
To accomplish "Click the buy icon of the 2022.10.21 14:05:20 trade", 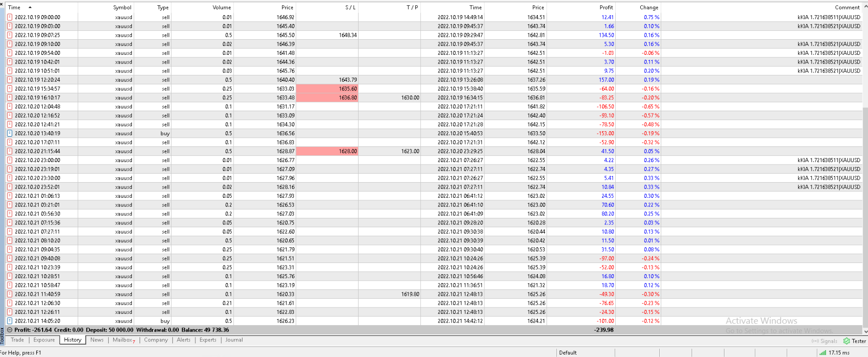I will click(x=9, y=321).
